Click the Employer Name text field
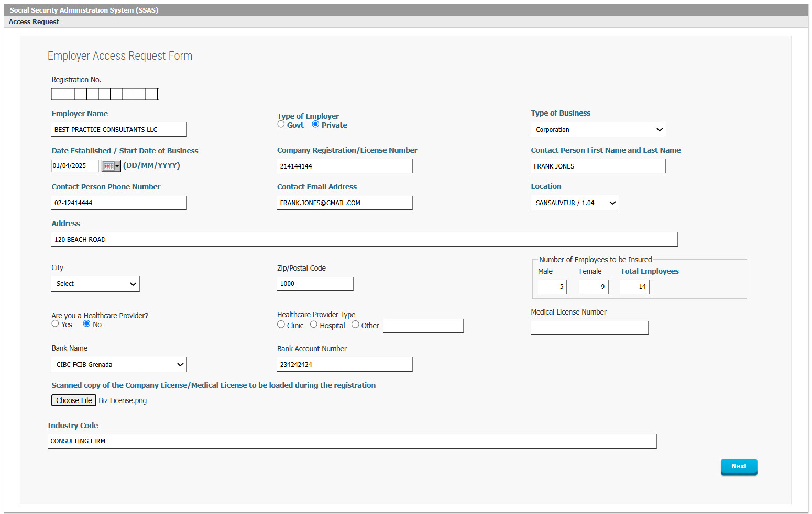Screen dimensions: 812x514 pos(119,129)
